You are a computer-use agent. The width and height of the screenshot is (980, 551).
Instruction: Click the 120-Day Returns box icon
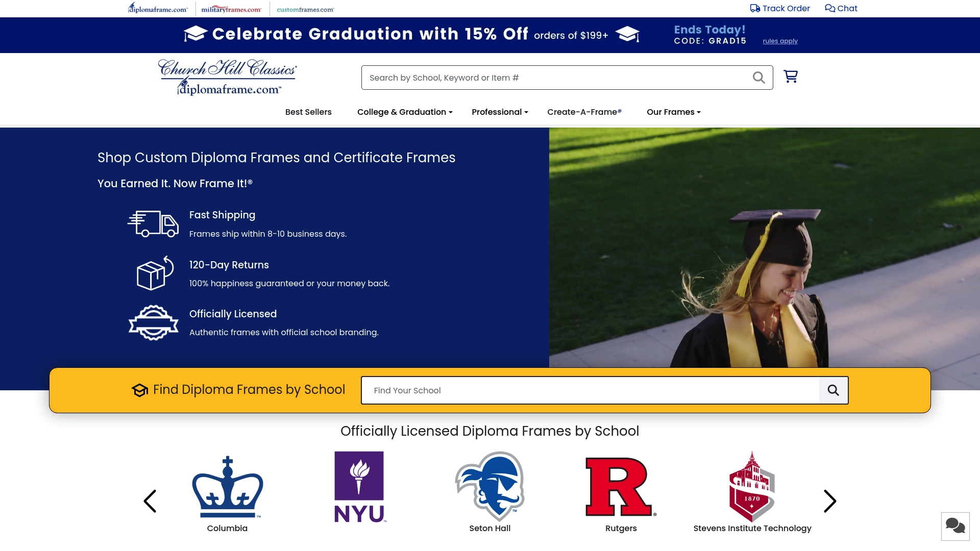click(155, 273)
